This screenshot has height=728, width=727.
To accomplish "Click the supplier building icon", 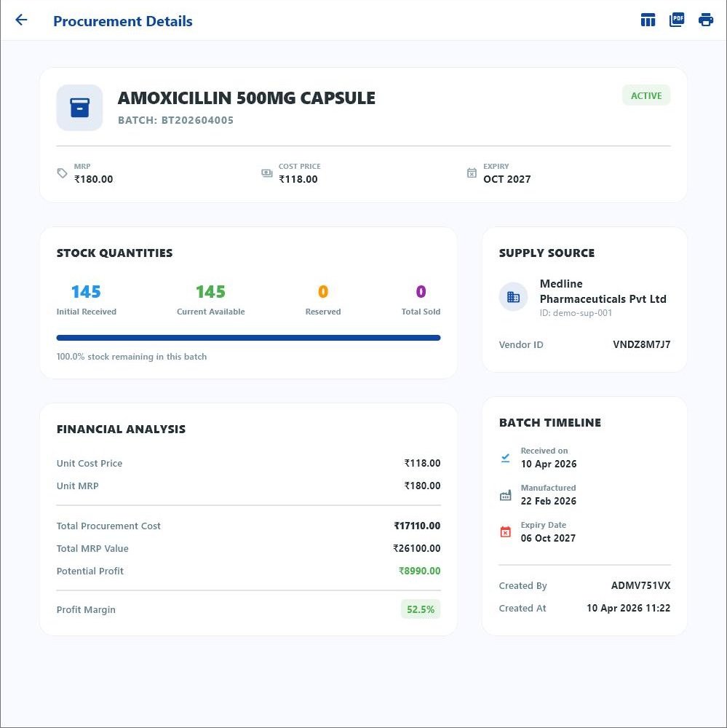I will [513, 297].
